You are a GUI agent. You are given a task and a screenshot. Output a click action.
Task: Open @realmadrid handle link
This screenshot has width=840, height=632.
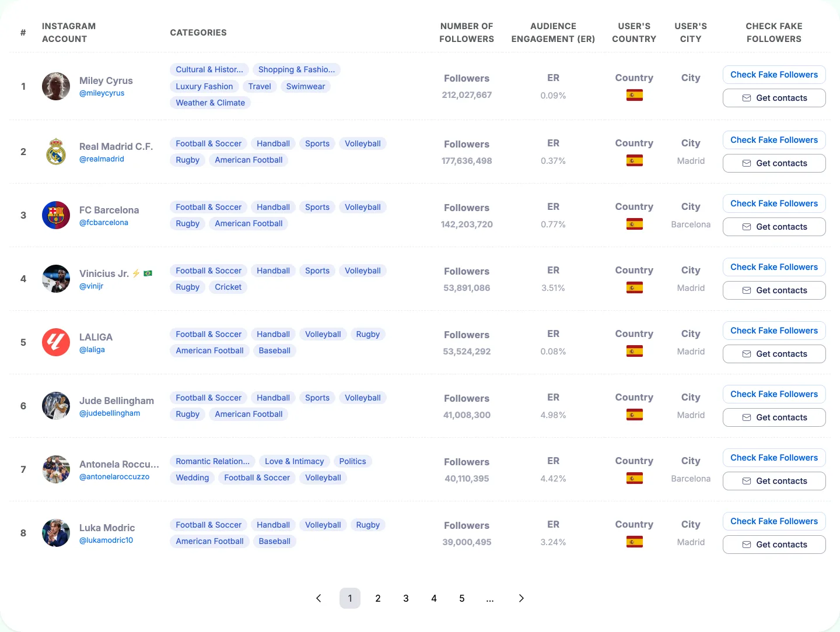coord(102,159)
